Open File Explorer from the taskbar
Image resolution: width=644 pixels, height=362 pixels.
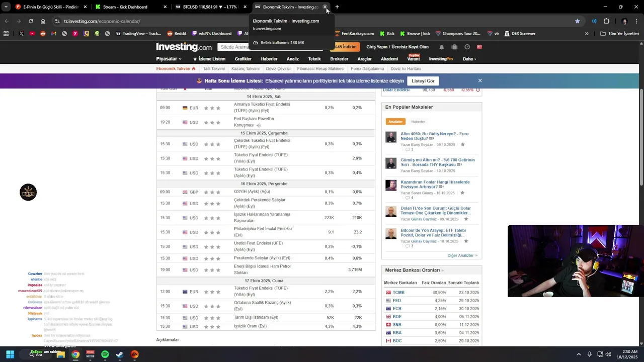click(x=60, y=354)
